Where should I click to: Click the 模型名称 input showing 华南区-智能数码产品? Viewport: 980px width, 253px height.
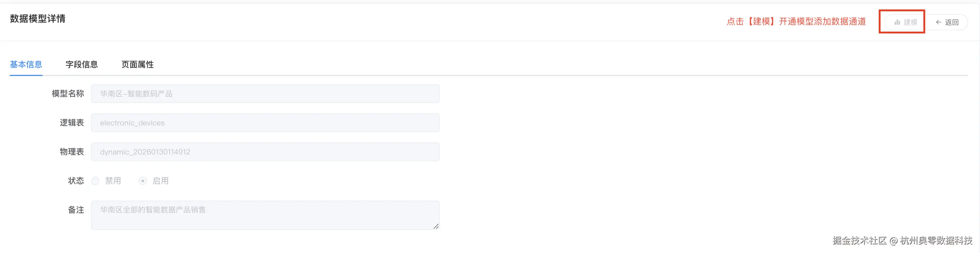point(265,93)
